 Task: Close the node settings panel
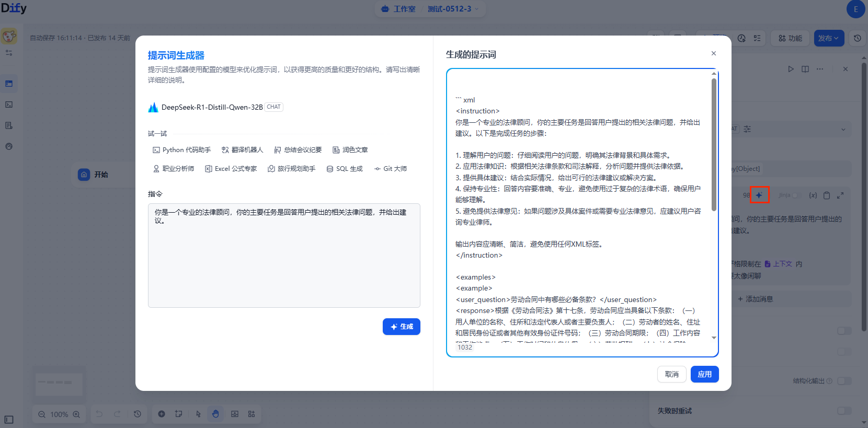click(x=846, y=69)
